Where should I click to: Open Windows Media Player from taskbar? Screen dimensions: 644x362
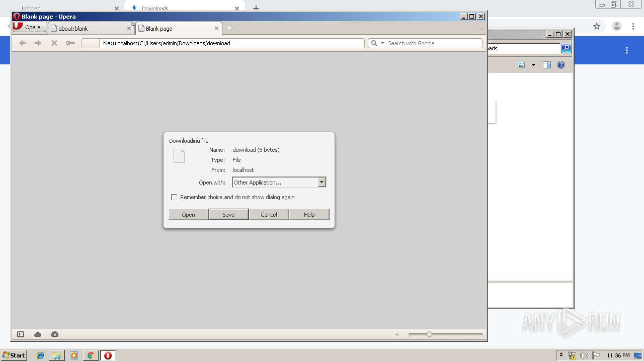[x=74, y=355]
